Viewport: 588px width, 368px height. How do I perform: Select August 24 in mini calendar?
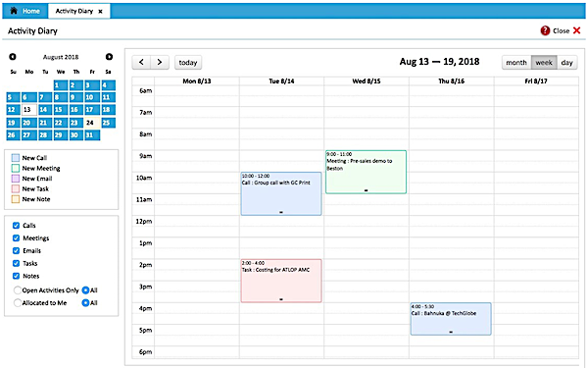pos(91,123)
